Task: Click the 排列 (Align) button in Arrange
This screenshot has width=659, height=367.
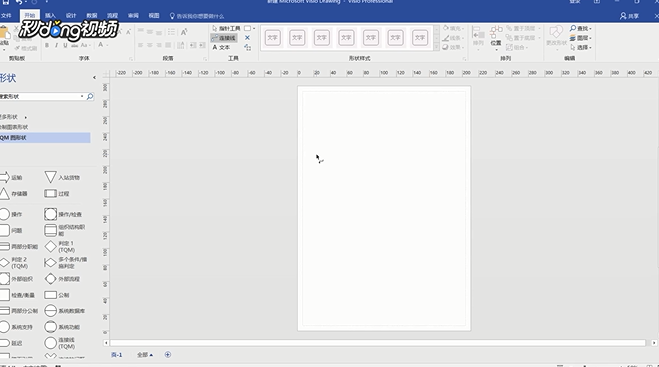Action: [x=478, y=38]
